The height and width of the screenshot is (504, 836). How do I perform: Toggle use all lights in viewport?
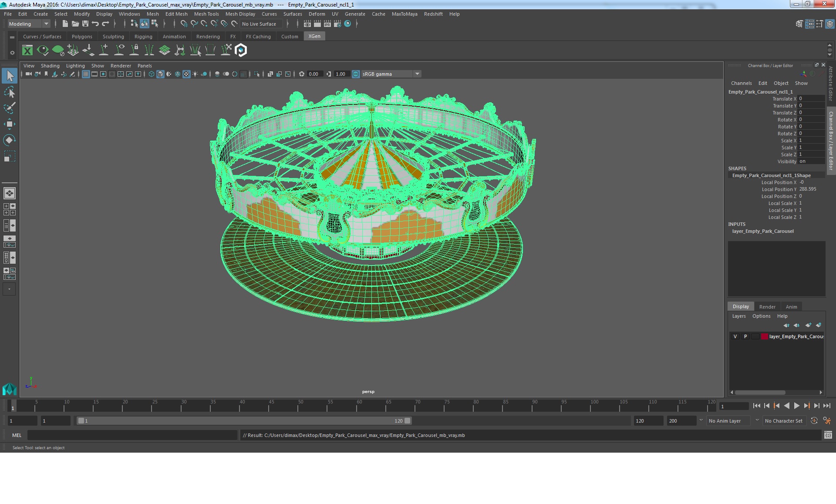pyautogui.click(x=195, y=74)
